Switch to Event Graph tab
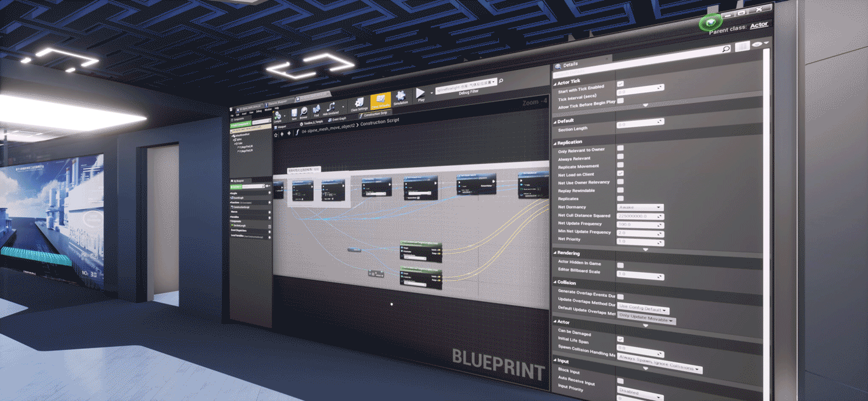The width and height of the screenshot is (868, 401). [337, 119]
